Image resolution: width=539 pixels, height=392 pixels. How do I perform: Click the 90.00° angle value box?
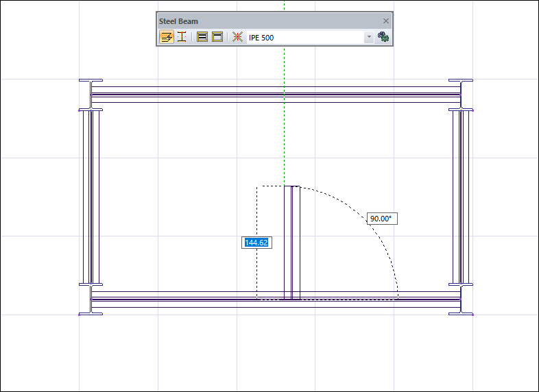[382, 219]
